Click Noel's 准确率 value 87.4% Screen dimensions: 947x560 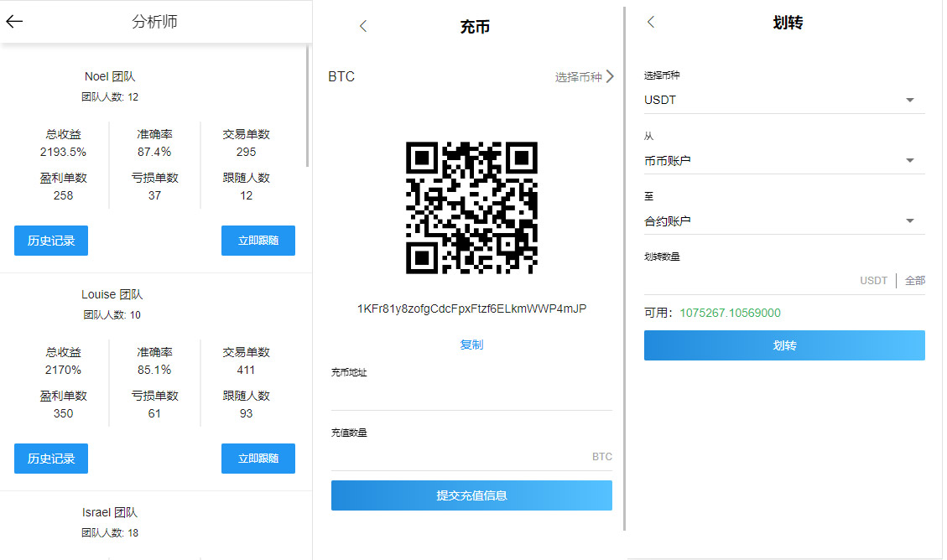pos(154,152)
